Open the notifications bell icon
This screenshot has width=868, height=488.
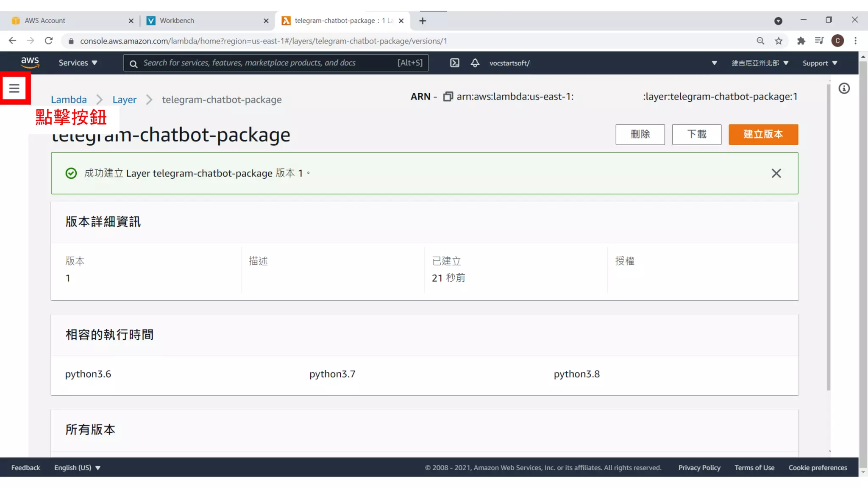coord(475,63)
